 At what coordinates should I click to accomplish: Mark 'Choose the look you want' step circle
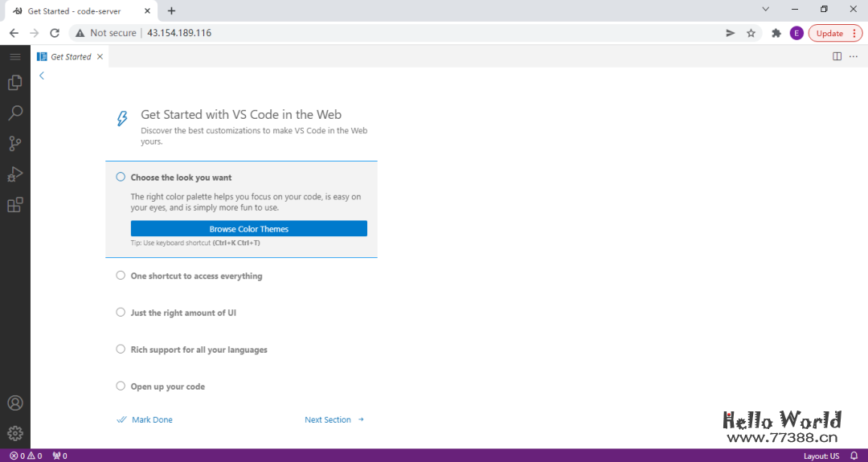pyautogui.click(x=121, y=177)
